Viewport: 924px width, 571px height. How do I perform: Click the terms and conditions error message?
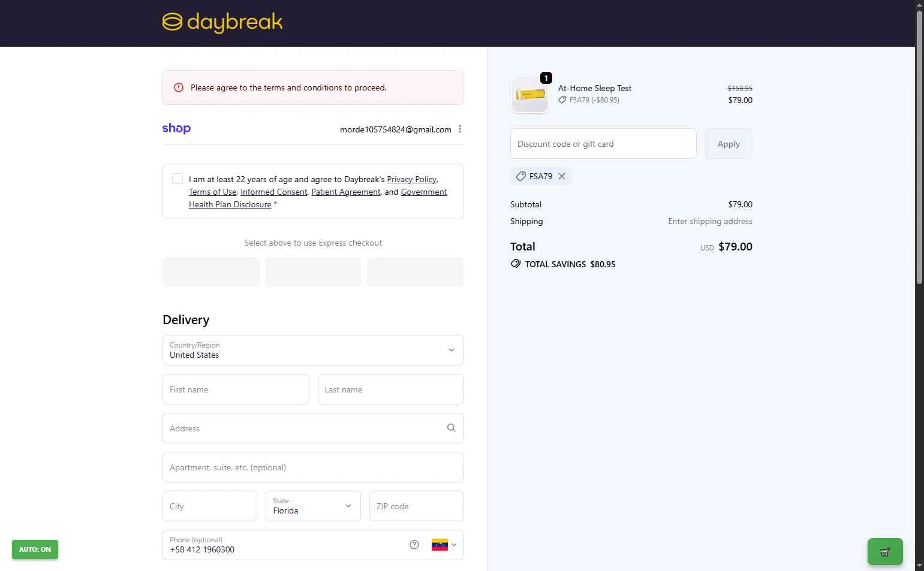click(288, 87)
